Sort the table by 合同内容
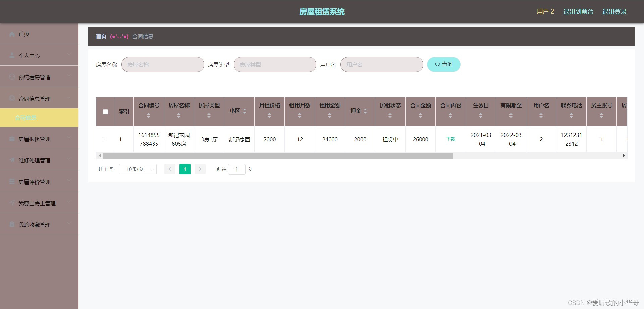Viewport: 644px width, 309px height. (450, 116)
